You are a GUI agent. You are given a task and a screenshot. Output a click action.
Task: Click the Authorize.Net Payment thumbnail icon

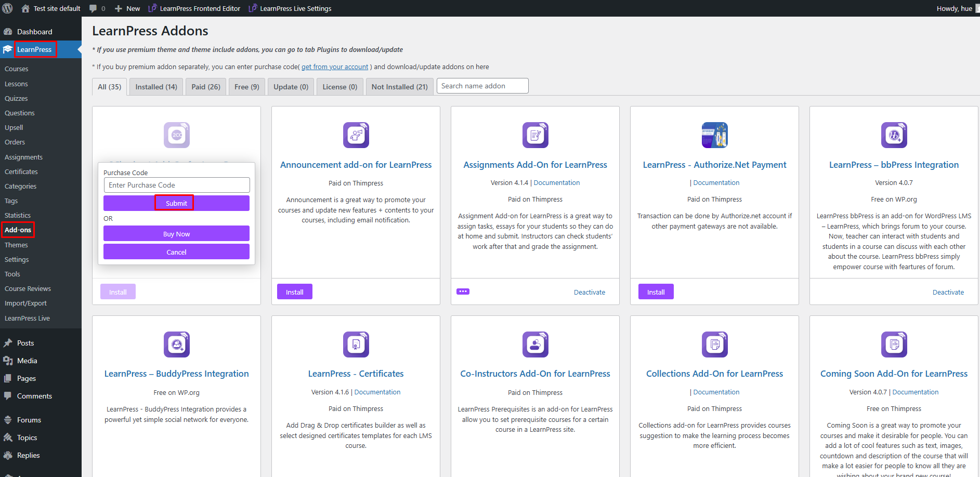click(715, 135)
